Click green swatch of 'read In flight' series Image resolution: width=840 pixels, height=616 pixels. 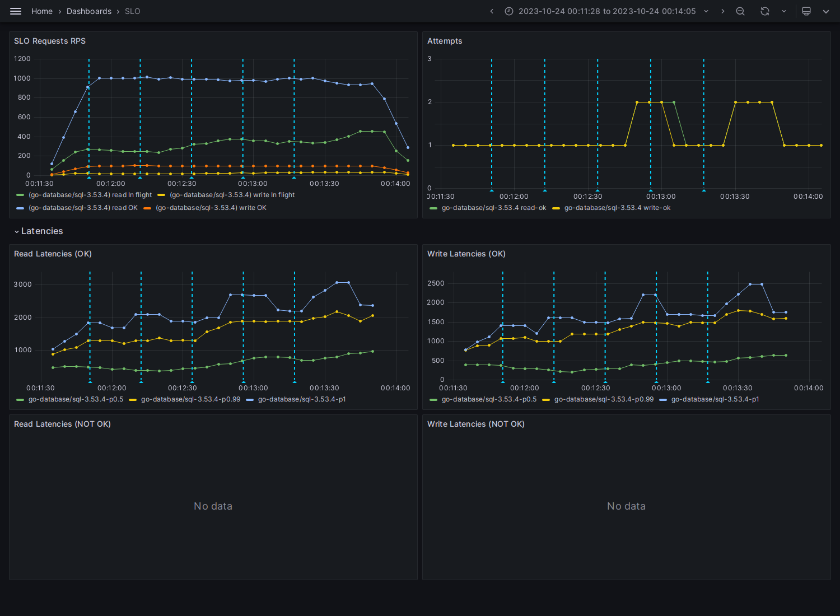[20, 195]
